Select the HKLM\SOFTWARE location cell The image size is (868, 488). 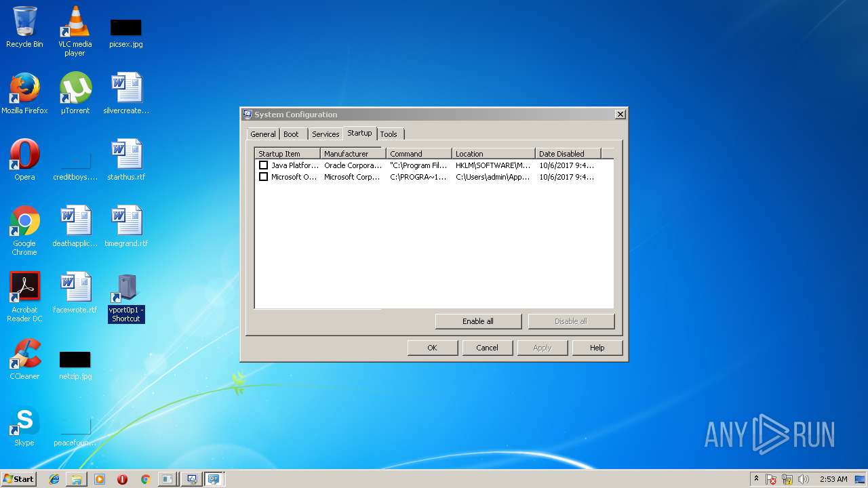(x=493, y=165)
